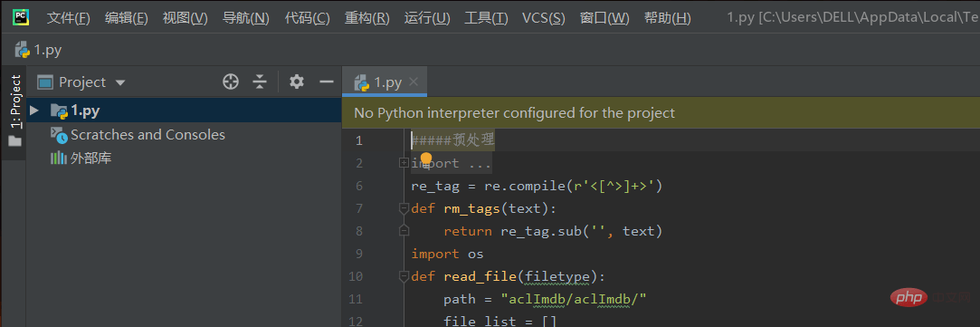980x327 pixels.
Task: Open the 工具(T) menu
Action: [486, 18]
